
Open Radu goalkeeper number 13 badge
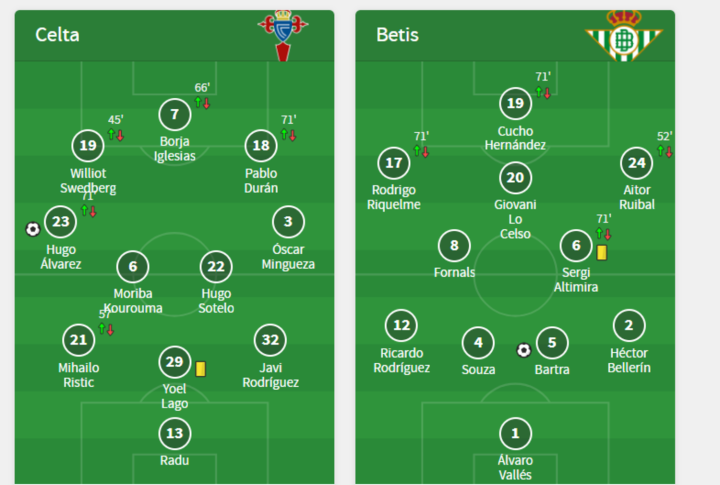174,433
